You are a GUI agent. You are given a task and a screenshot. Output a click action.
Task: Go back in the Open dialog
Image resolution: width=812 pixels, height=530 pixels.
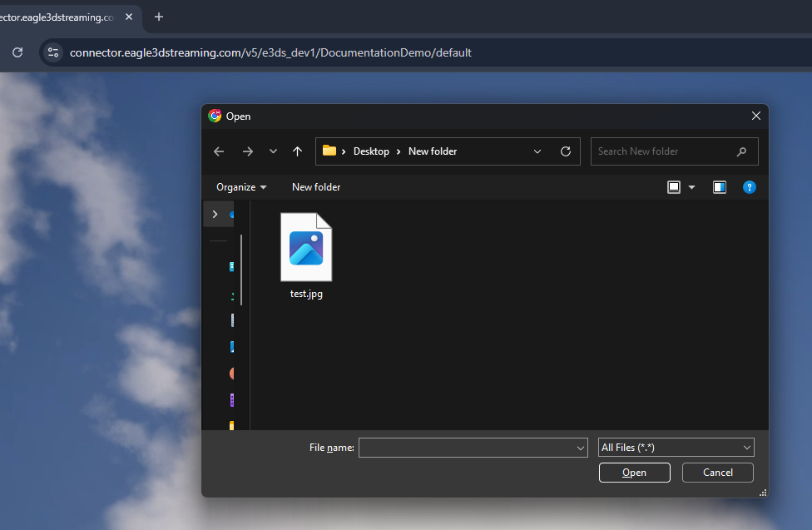click(x=219, y=151)
